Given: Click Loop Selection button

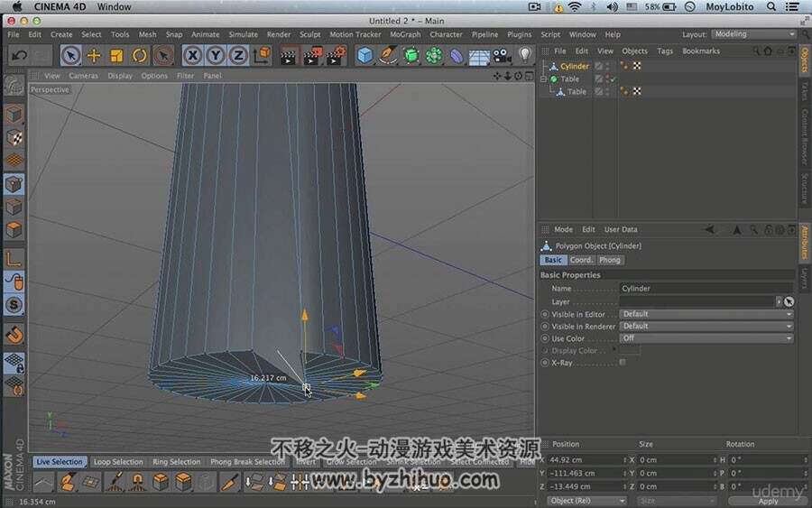Looking at the screenshot, I should click(x=118, y=462).
